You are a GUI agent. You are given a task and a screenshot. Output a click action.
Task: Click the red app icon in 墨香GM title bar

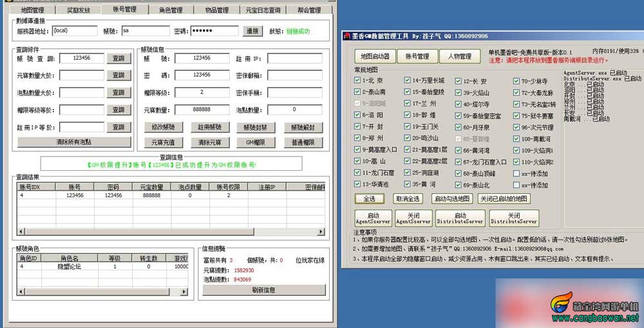pyautogui.click(x=347, y=35)
